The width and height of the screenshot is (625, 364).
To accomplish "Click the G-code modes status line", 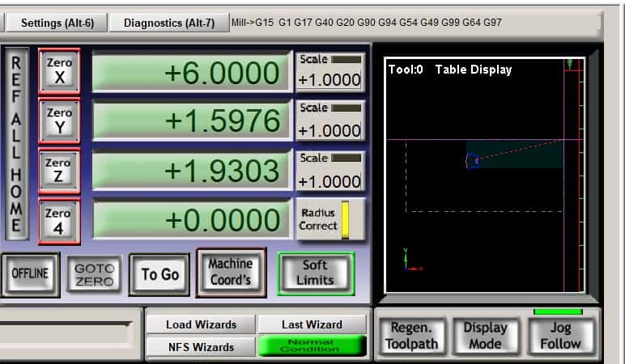I will coord(366,23).
